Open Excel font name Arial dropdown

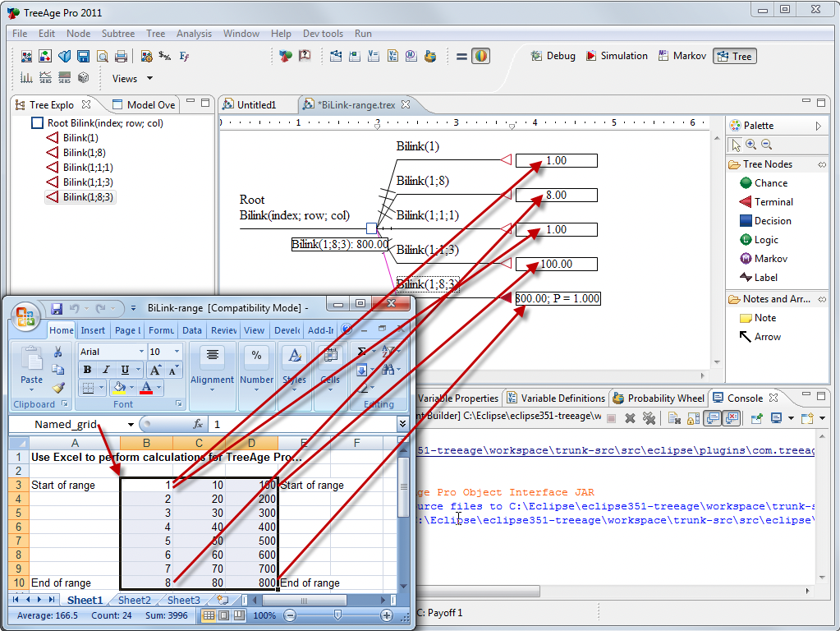[x=141, y=352]
